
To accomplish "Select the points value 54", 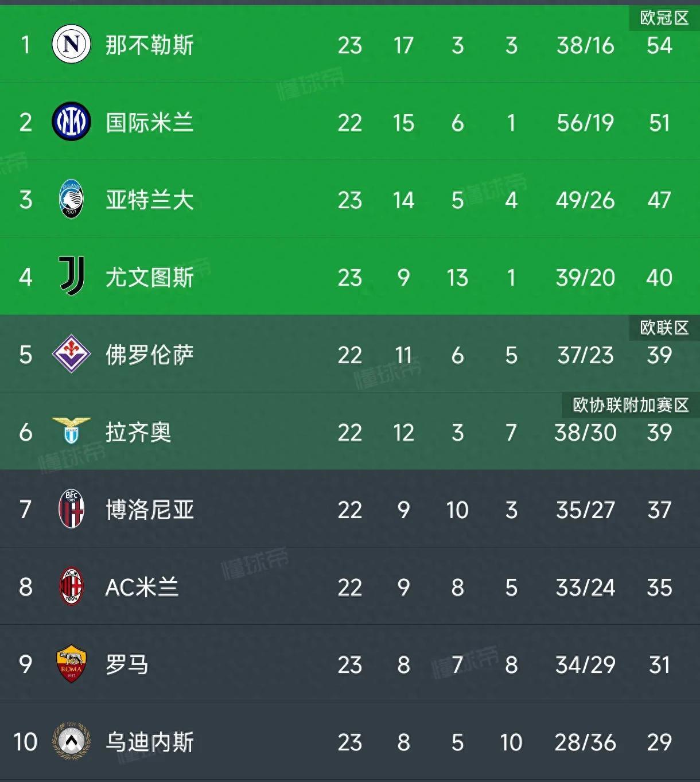I will (659, 45).
